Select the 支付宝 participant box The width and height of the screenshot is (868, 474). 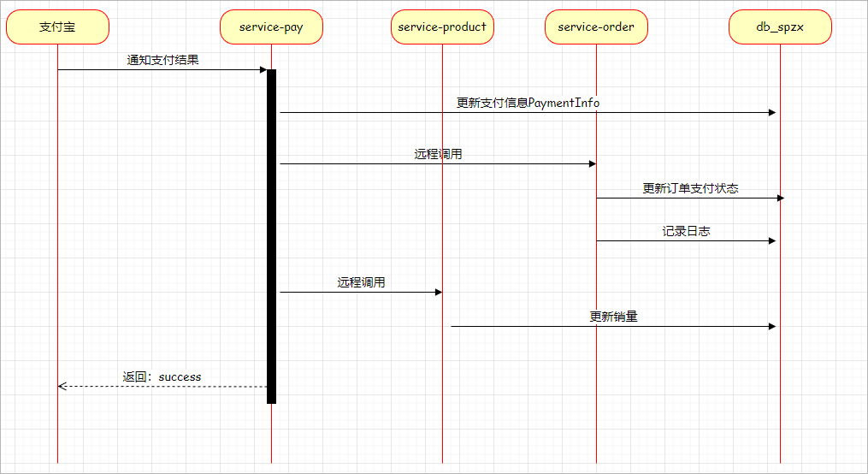pos(57,27)
